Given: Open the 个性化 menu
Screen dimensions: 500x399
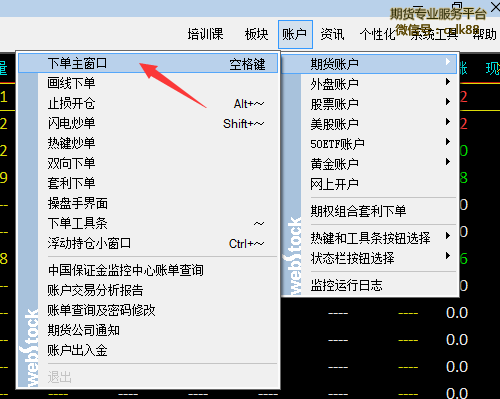Looking at the screenshot, I should tap(377, 34).
